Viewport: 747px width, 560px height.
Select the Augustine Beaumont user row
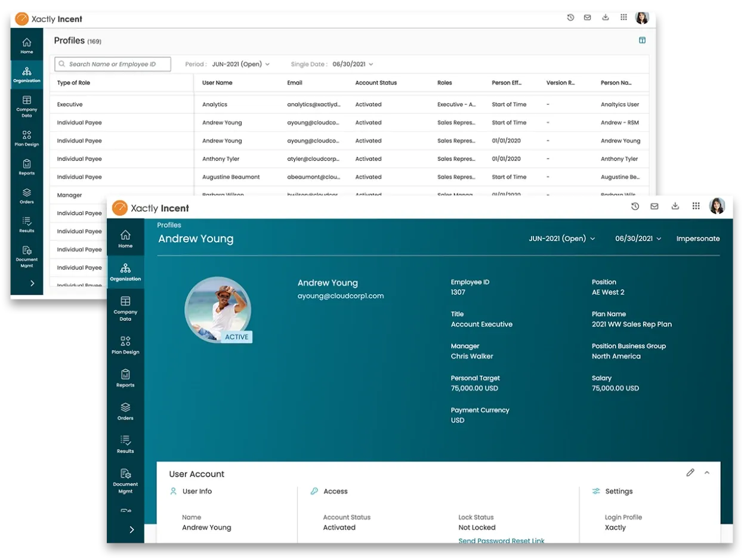(x=350, y=177)
